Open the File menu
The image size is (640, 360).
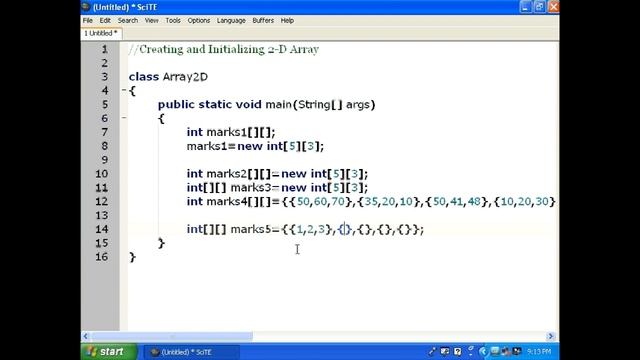pyautogui.click(x=88, y=20)
